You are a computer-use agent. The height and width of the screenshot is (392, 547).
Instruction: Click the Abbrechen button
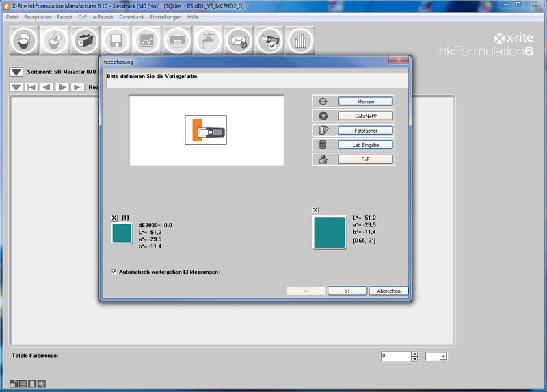pyautogui.click(x=388, y=291)
